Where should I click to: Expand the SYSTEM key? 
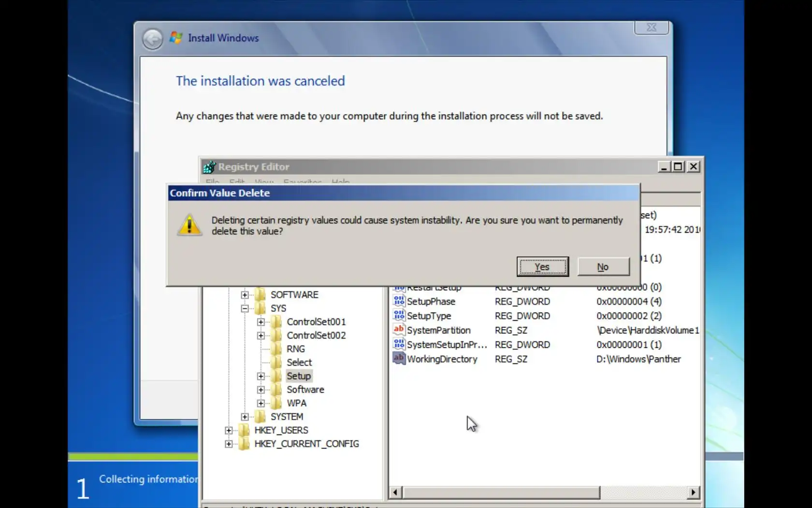[x=245, y=417]
